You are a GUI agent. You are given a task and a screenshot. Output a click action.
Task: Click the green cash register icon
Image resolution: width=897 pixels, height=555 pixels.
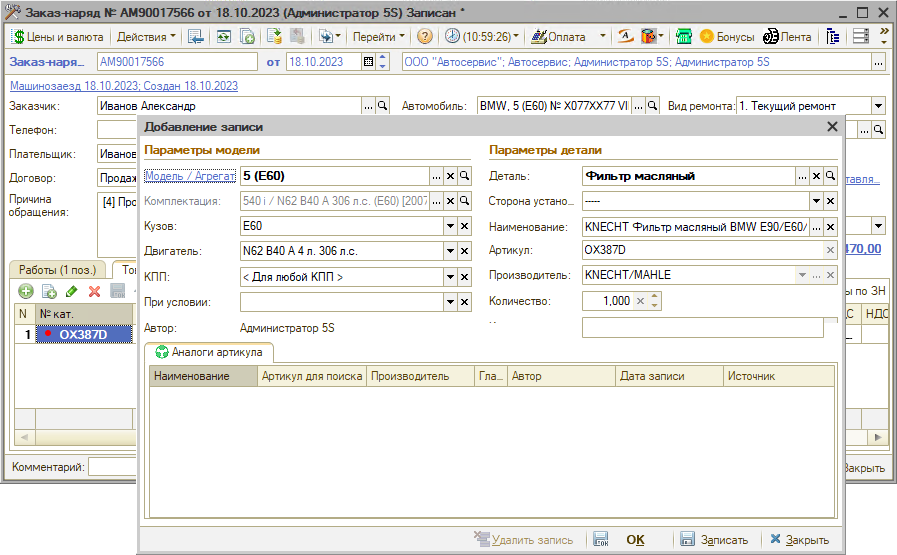point(684,37)
